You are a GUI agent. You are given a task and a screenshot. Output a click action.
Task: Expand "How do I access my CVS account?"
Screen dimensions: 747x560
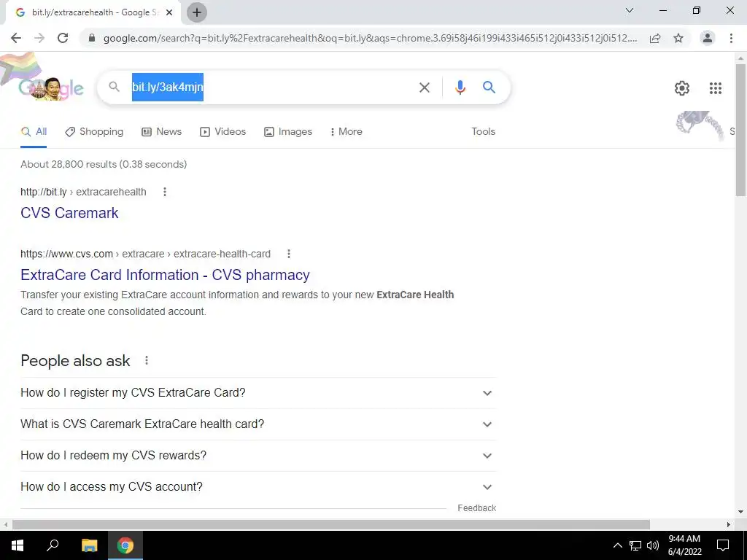[x=258, y=487]
